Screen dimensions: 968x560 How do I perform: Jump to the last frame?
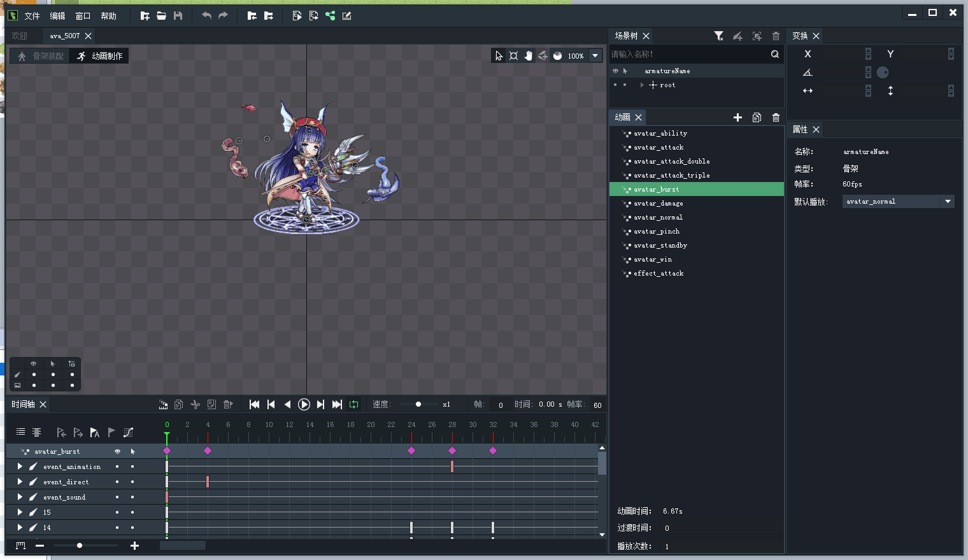pos(337,405)
